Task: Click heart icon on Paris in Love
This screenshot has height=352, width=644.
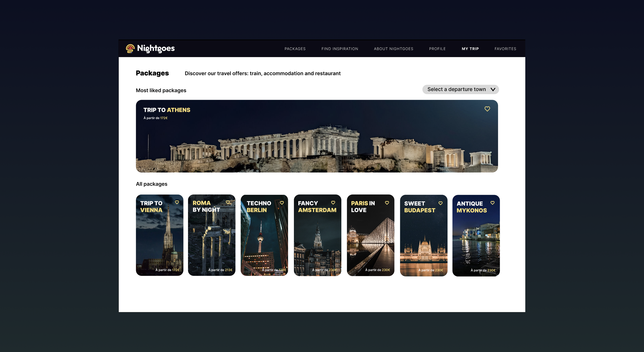Action: 387,203
